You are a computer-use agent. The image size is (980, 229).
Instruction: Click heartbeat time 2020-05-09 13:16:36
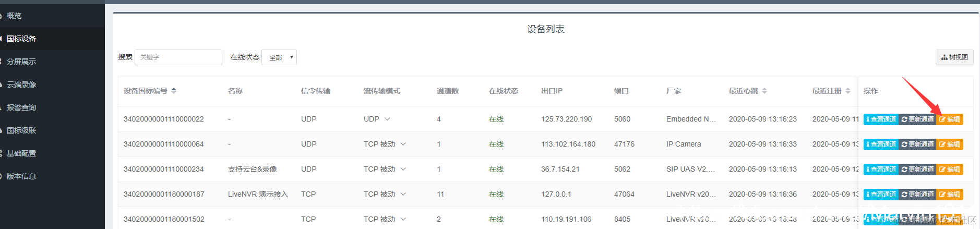click(x=763, y=194)
